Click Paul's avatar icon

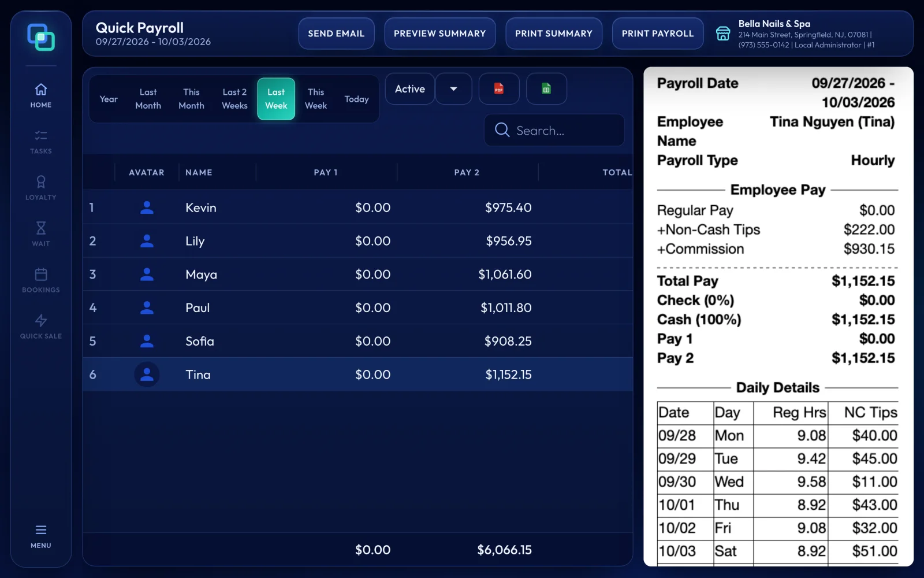point(147,307)
